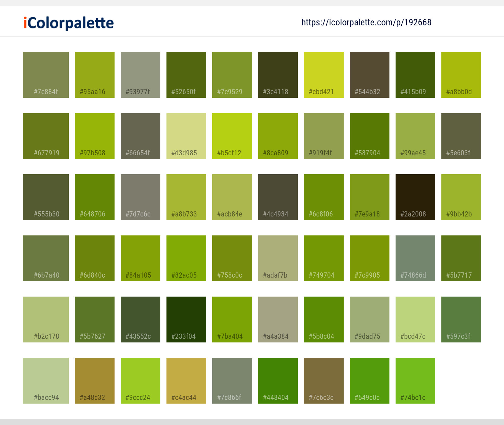Pick swatch #6b7a40
Screen dimensions: 504x425
point(46,258)
